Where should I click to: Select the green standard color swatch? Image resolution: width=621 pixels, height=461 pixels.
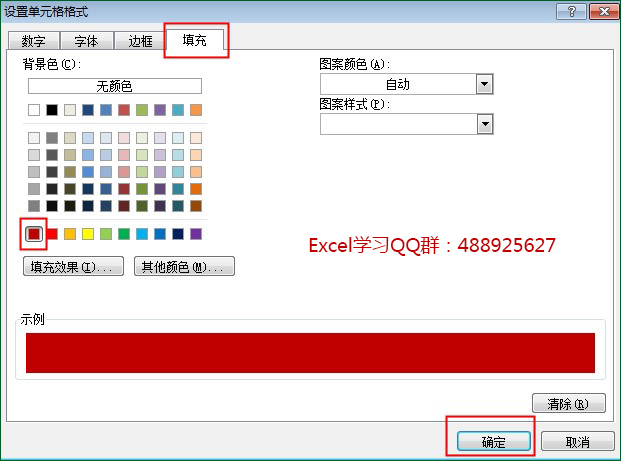tap(124, 234)
